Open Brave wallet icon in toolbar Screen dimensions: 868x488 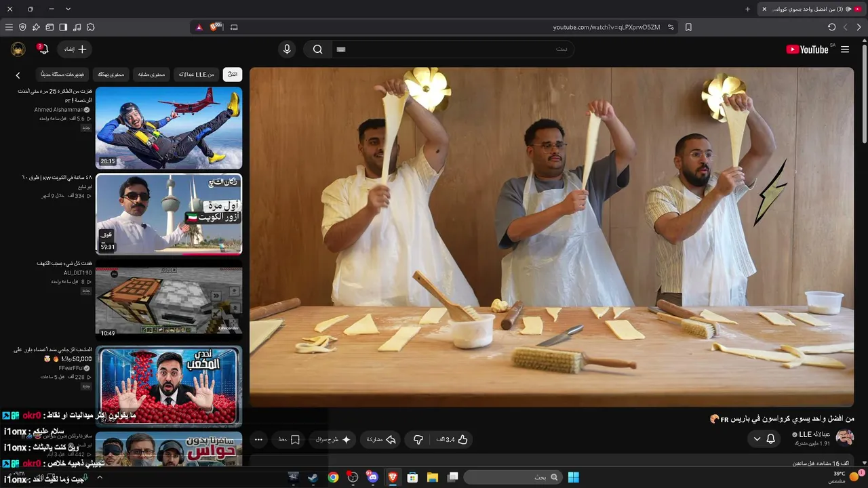[x=50, y=27]
